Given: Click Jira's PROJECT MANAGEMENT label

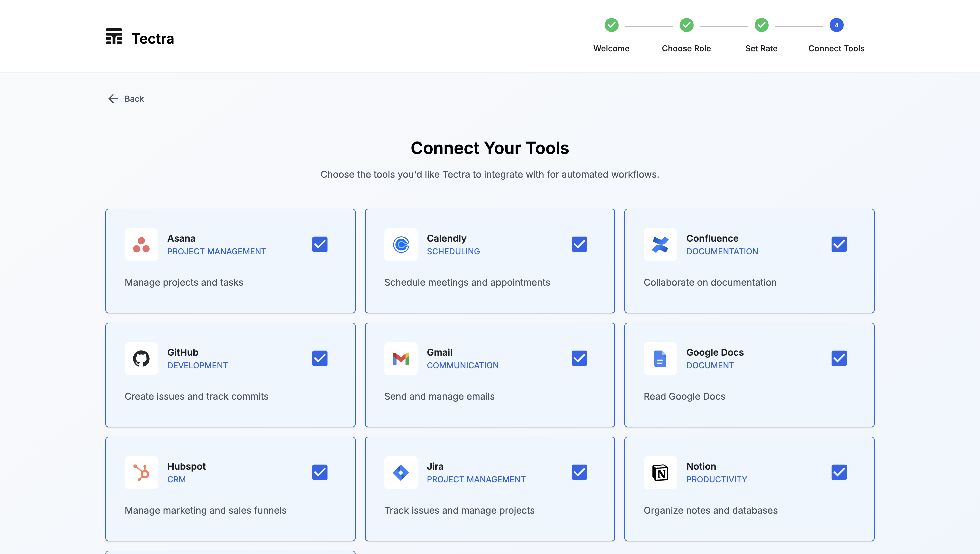Looking at the screenshot, I should click(476, 479).
